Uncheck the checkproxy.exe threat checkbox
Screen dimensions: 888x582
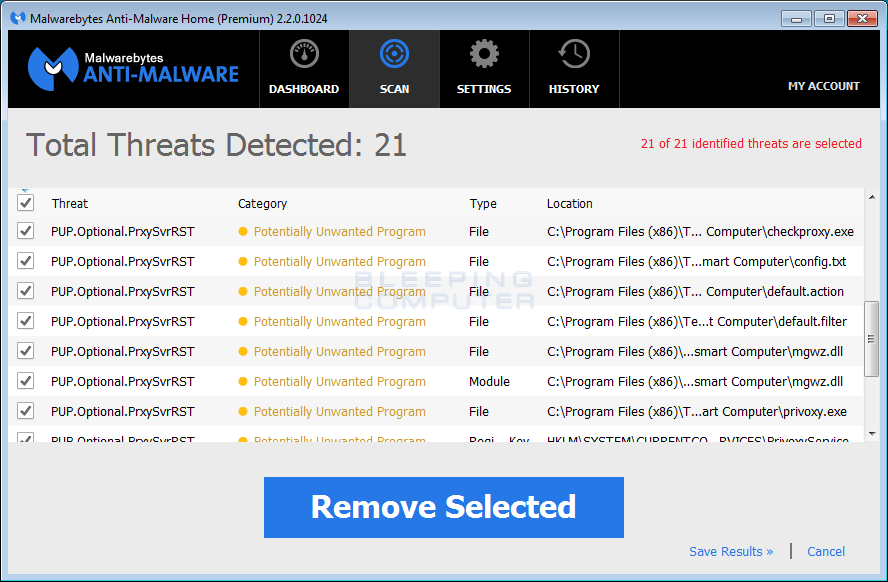point(25,231)
